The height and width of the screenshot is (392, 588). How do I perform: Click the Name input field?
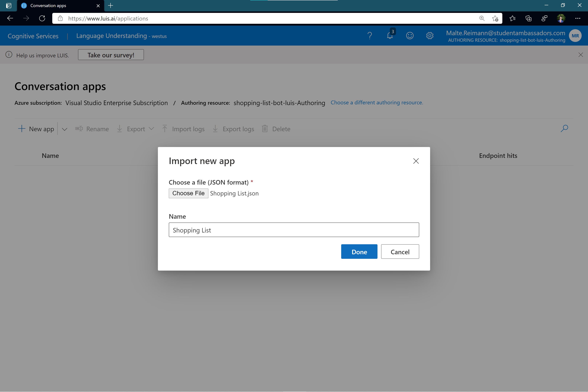294,230
